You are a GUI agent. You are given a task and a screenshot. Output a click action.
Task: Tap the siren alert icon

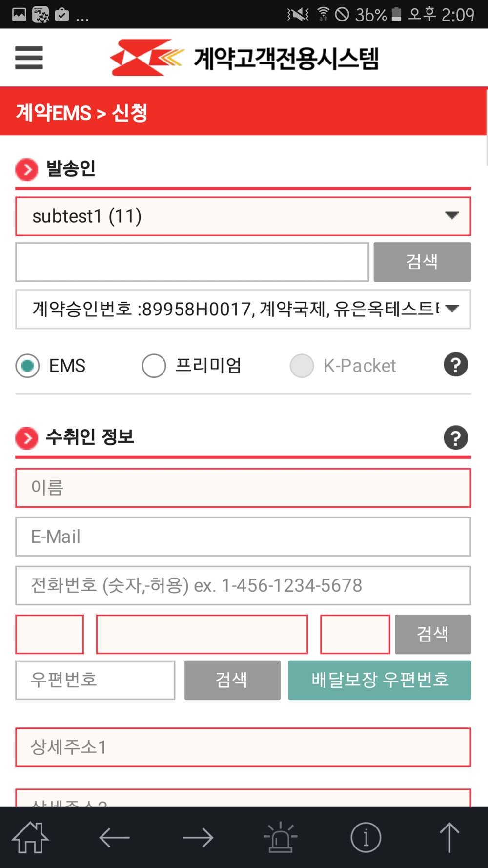click(x=281, y=837)
